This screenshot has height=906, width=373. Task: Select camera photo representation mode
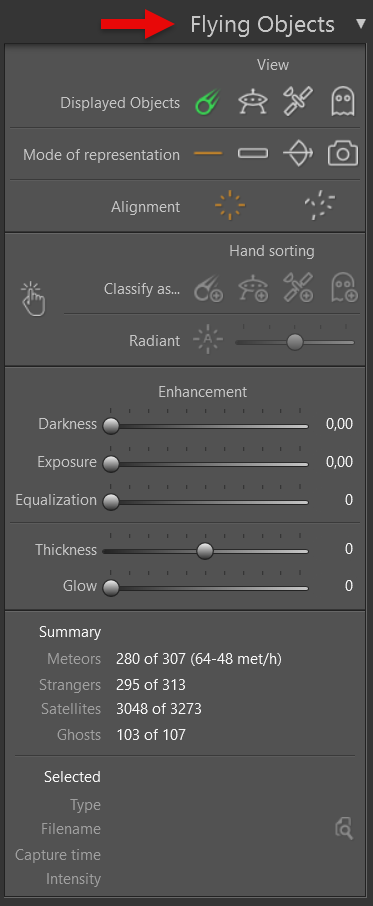pos(343,154)
